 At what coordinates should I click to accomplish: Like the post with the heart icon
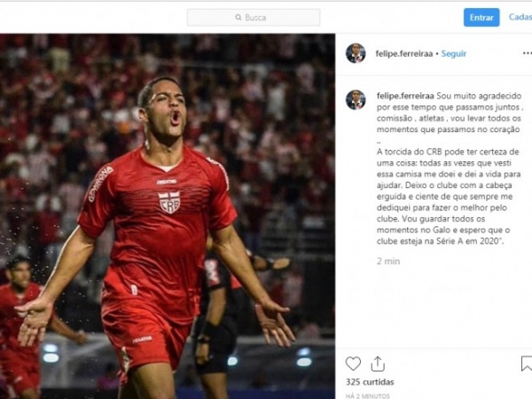tap(353, 364)
